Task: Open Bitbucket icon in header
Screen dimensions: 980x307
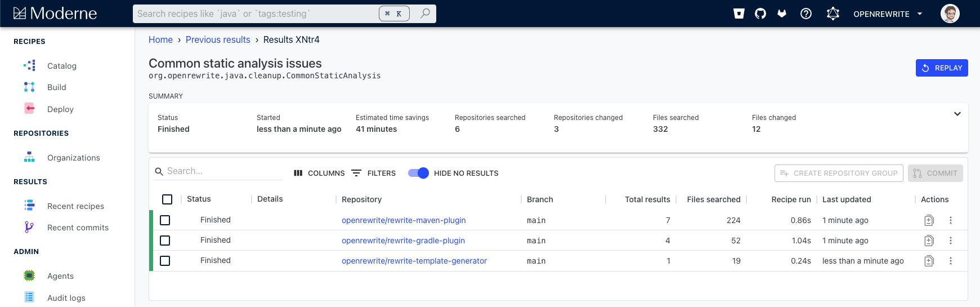Action: pyautogui.click(x=739, y=14)
